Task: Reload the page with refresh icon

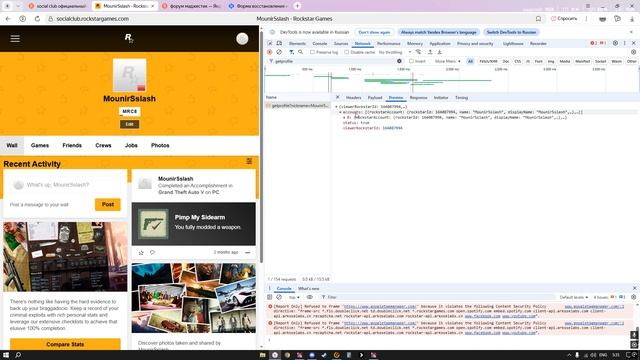Action: point(37,19)
